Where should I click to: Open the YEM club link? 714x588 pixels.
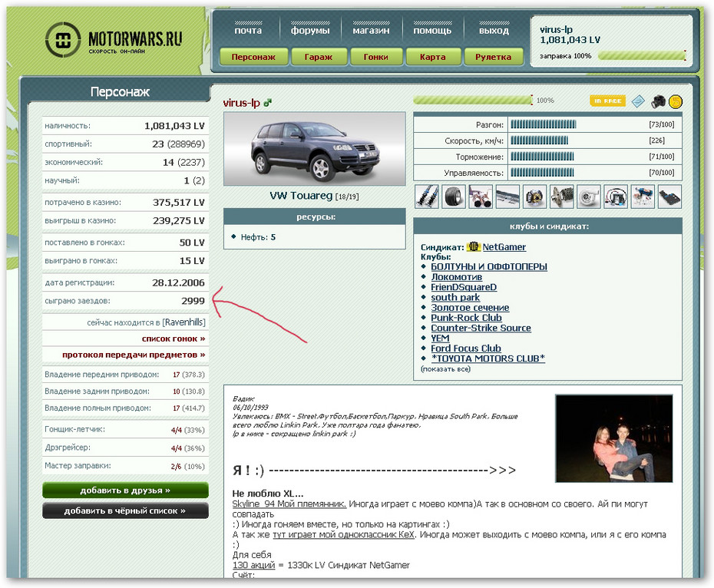(440, 338)
